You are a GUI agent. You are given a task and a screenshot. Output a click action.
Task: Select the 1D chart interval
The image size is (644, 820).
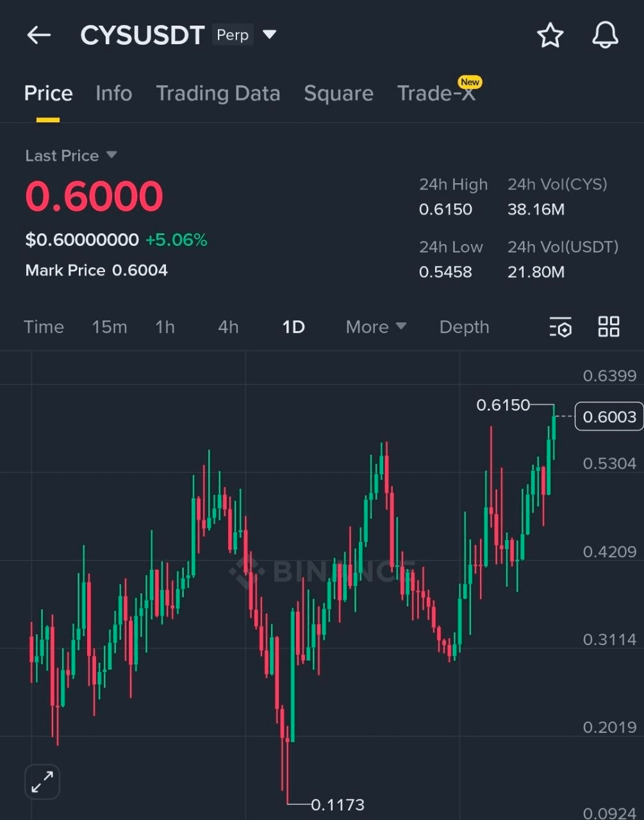coord(293,327)
